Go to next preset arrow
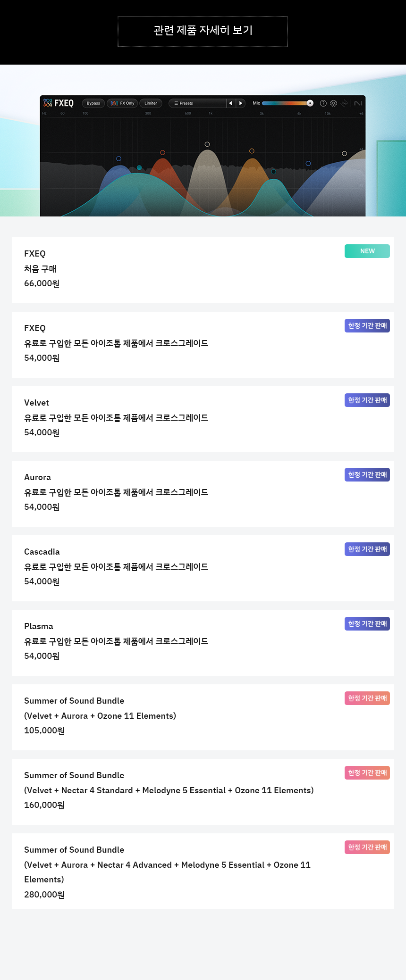 coord(240,103)
